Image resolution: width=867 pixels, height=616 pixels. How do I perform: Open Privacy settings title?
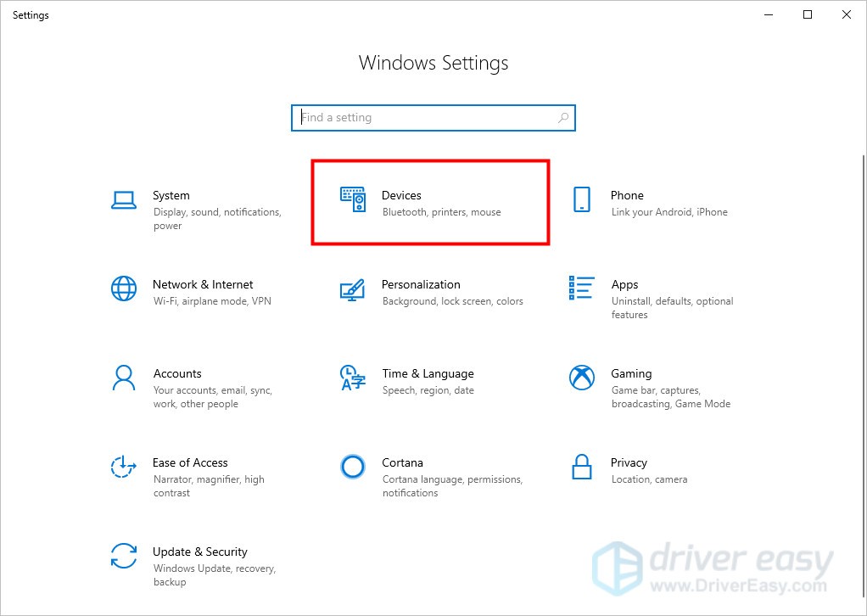click(629, 462)
